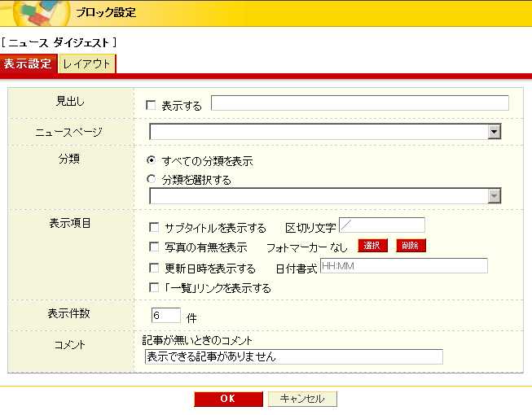Image resolution: width=532 pixels, height=415 pixels.
Task: Expand ニュースページ combo box arrow
Action: click(x=494, y=132)
